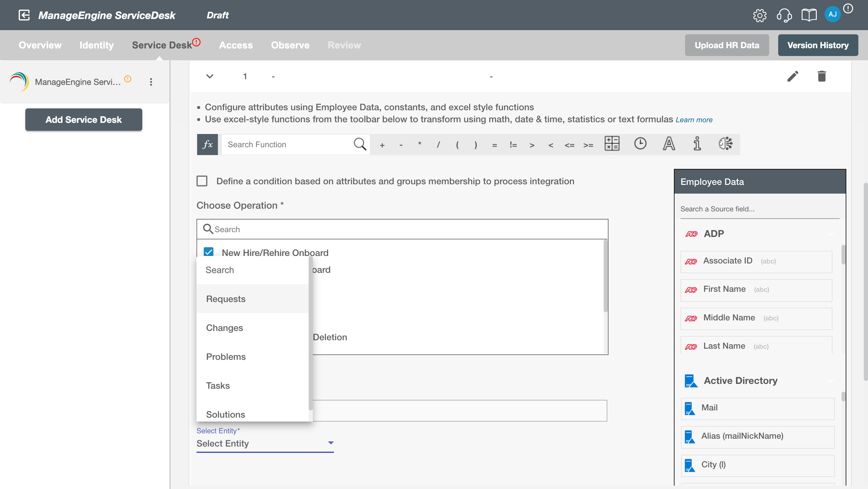Click the AJ user avatar
Image resolution: width=868 pixels, height=489 pixels.
click(832, 14)
